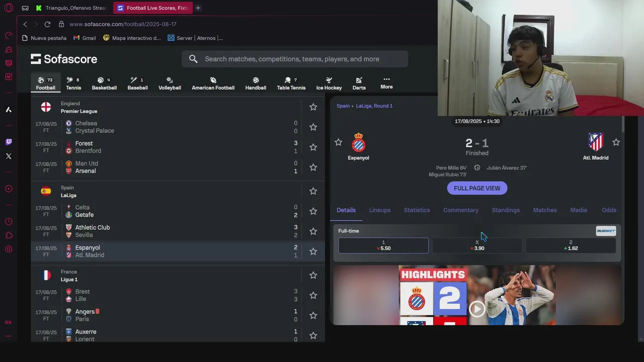Open the Volleyball sport category
The height and width of the screenshot is (362, 644).
click(x=170, y=83)
